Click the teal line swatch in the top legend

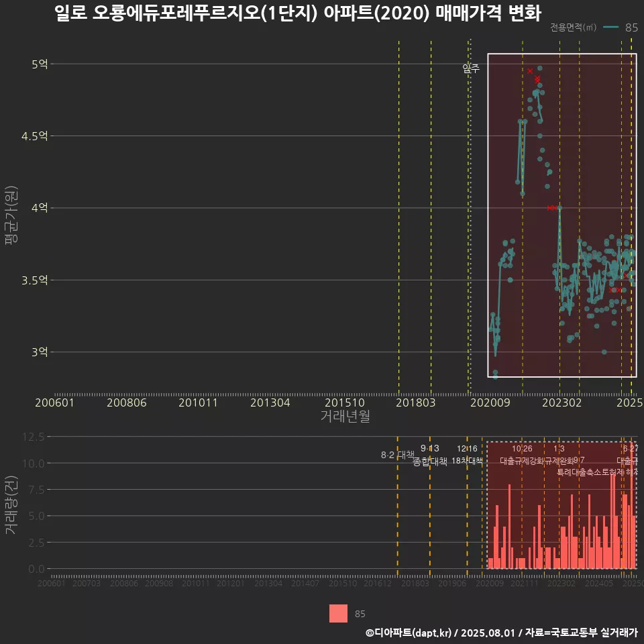click(610, 28)
